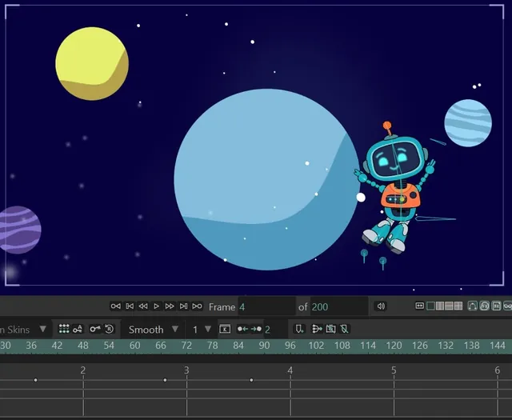Click the auto-key icon with letter A
The width and height of the screenshot is (512, 420).
(78, 329)
